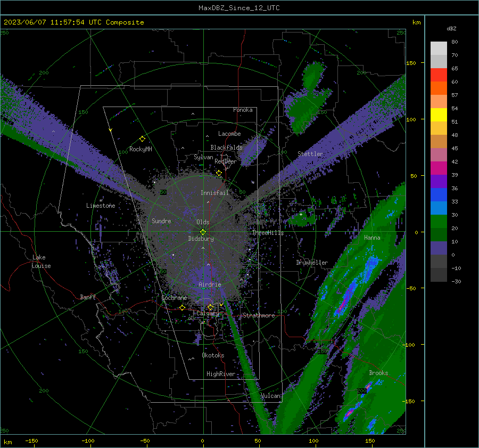Viewport: 479px width, 448px height.
Task: Click the yellow diamond marker near RockyMH
Action: 142,139
